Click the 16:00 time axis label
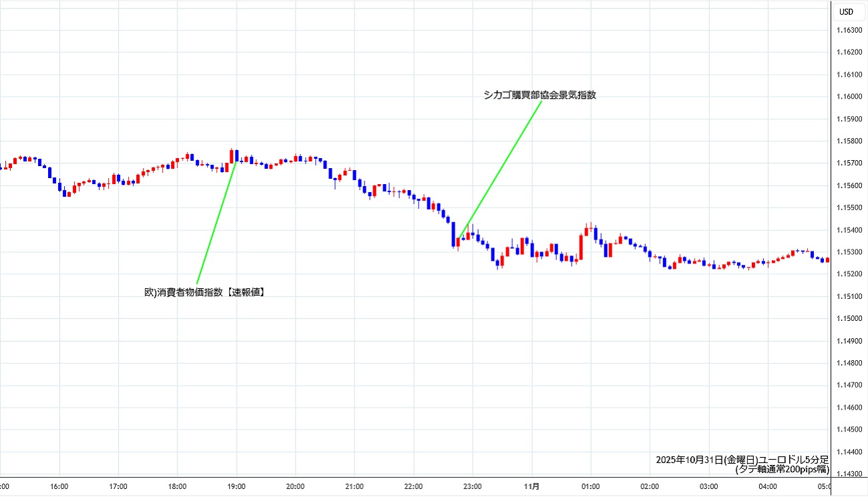Screen dimensions: 868x497 59,486
